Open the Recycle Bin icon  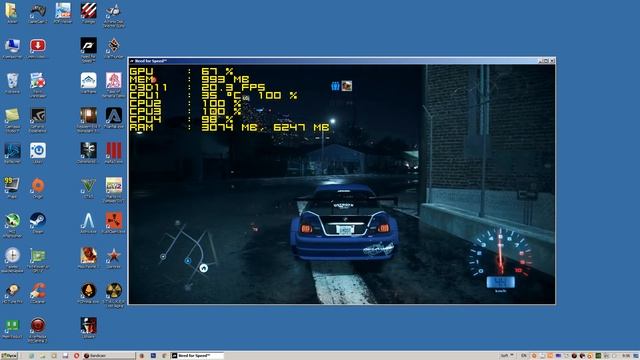(x=12, y=80)
